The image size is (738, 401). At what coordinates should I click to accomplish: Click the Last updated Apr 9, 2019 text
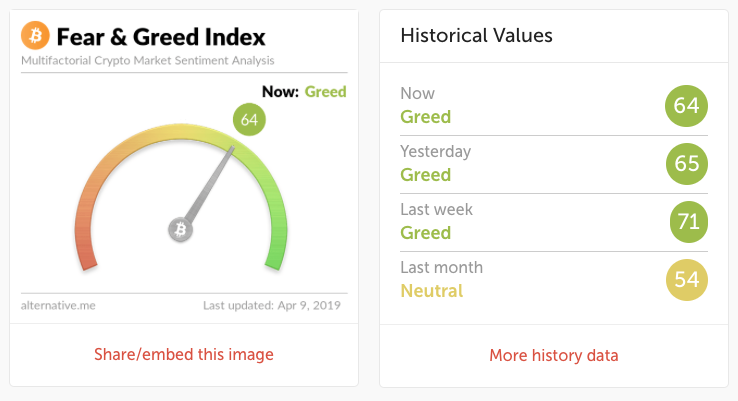tap(272, 305)
